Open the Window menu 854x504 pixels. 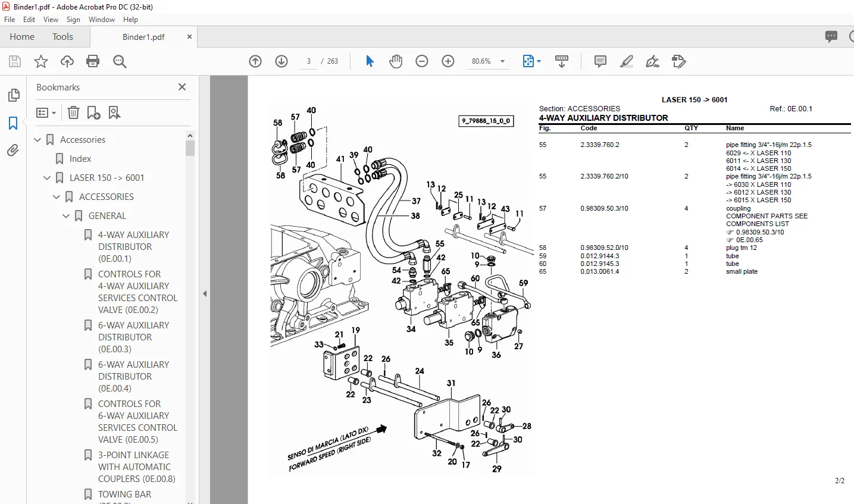tap(102, 20)
